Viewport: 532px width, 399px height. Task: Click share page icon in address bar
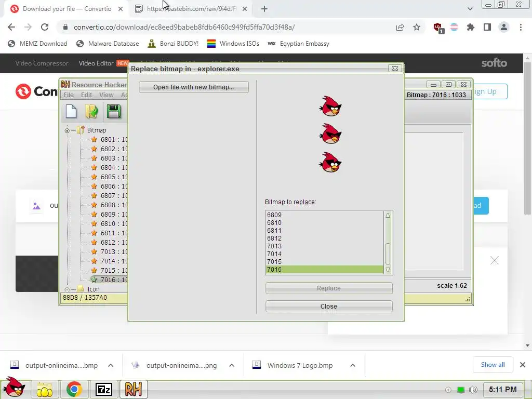400,28
